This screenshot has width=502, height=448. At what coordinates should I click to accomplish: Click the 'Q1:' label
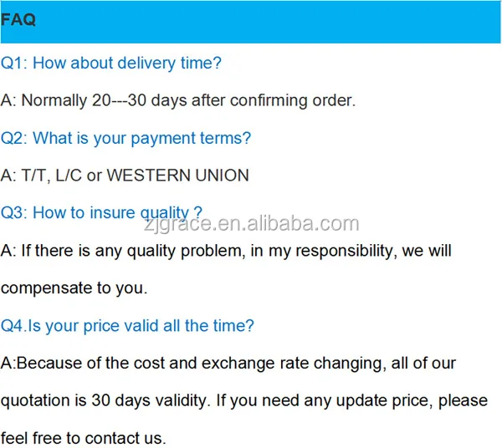point(14,63)
